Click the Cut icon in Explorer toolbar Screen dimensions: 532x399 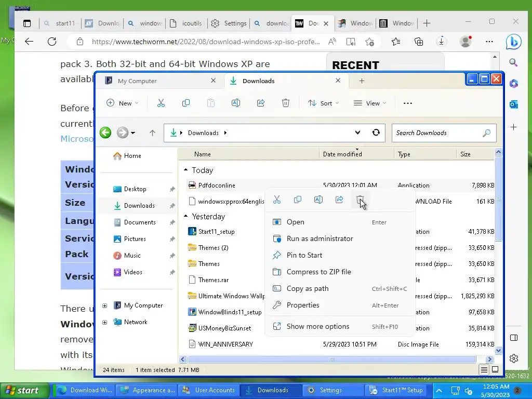click(x=161, y=103)
